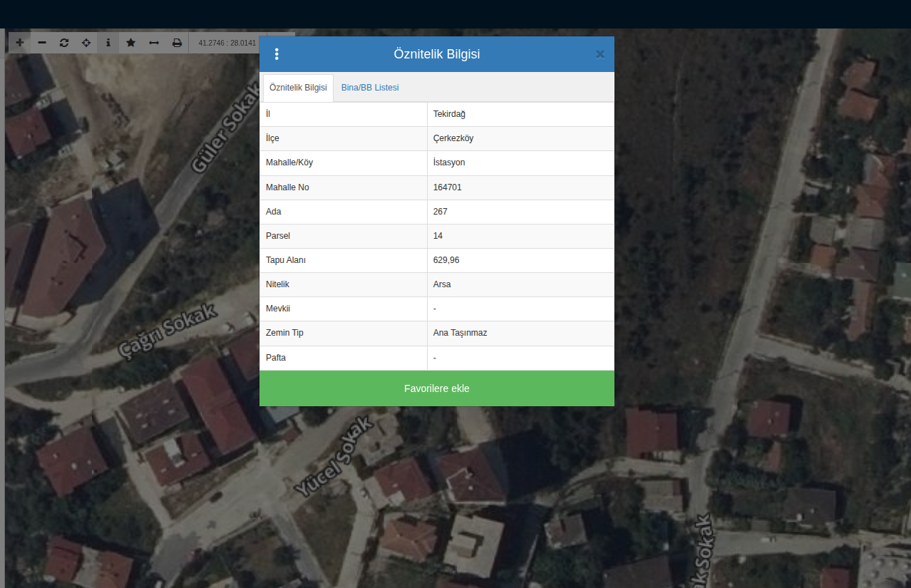Screen dimensions: 911x588
Task: Activate the crosshair locate tool
Action: (86, 43)
